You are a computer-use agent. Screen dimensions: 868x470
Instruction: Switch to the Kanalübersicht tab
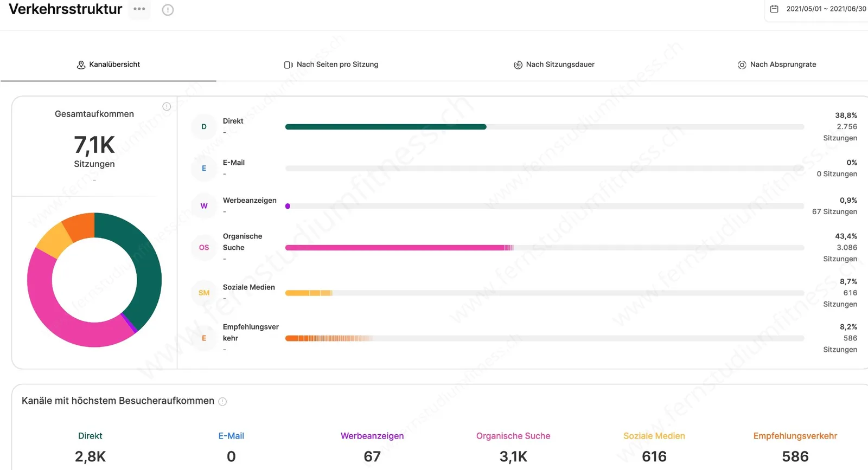108,65
